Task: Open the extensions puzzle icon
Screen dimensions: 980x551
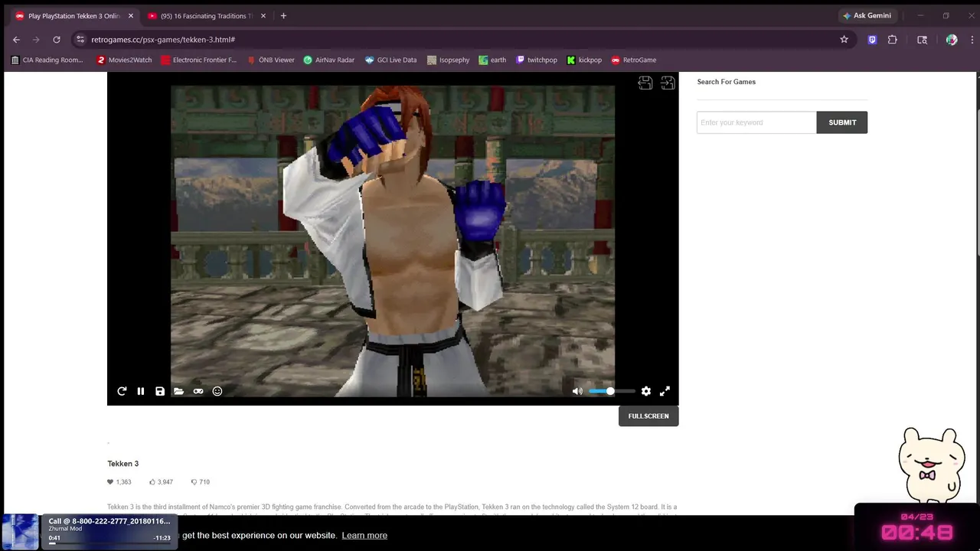Action: (893, 40)
